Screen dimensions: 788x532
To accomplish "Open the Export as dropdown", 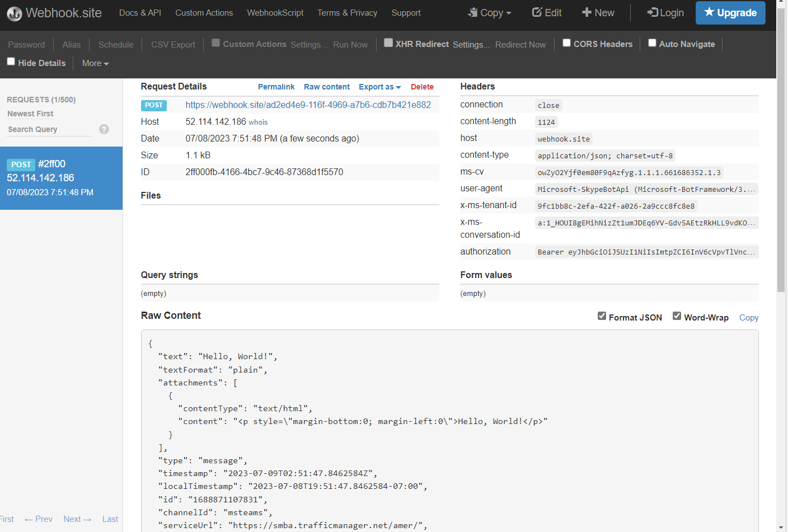I will point(379,87).
